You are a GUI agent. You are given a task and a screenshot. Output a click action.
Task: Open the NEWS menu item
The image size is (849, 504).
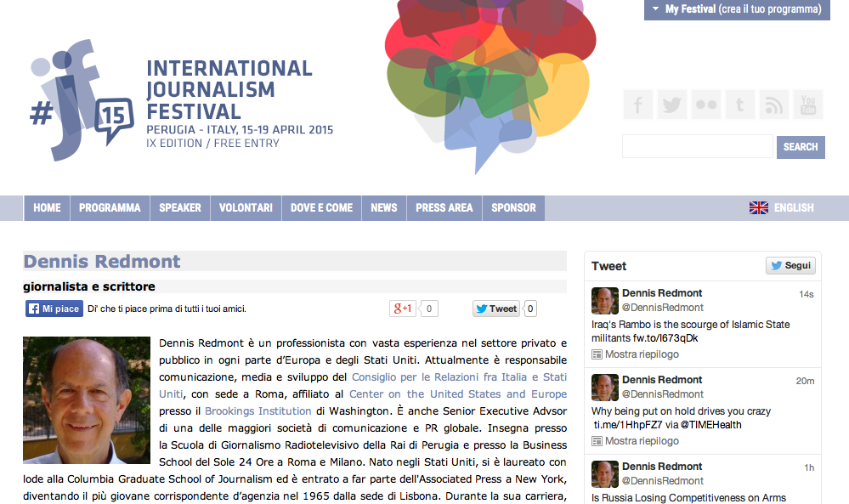click(384, 208)
